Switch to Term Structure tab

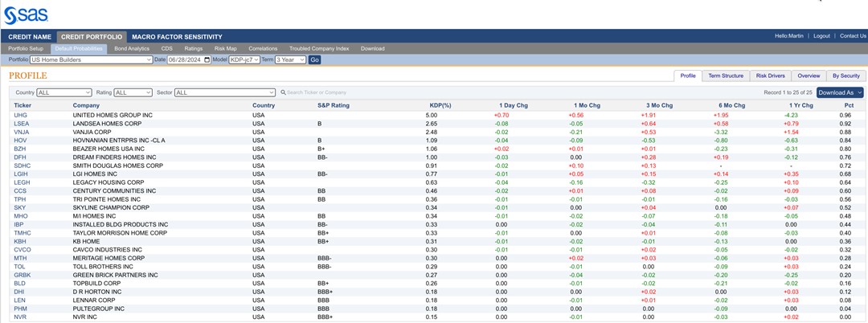point(726,76)
